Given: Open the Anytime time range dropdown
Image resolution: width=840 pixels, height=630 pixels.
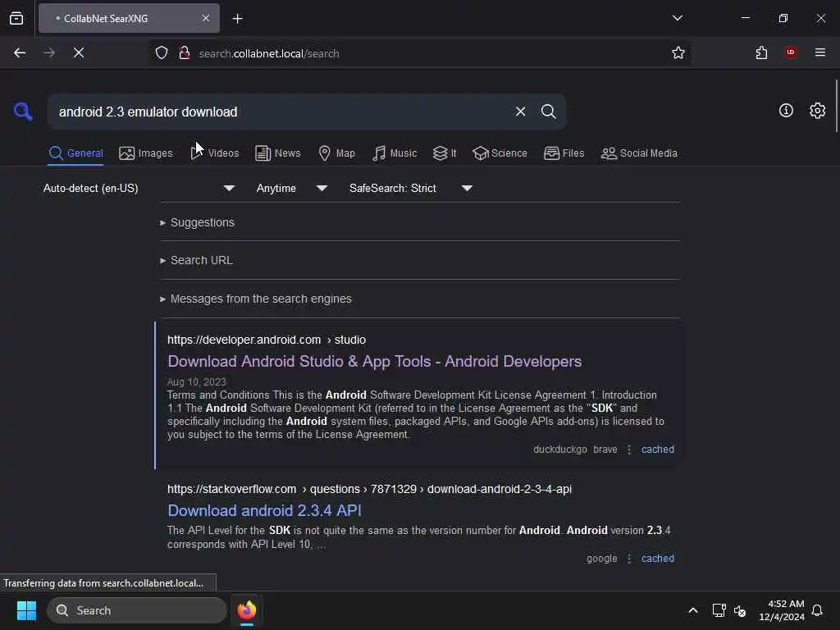Looking at the screenshot, I should (x=291, y=188).
